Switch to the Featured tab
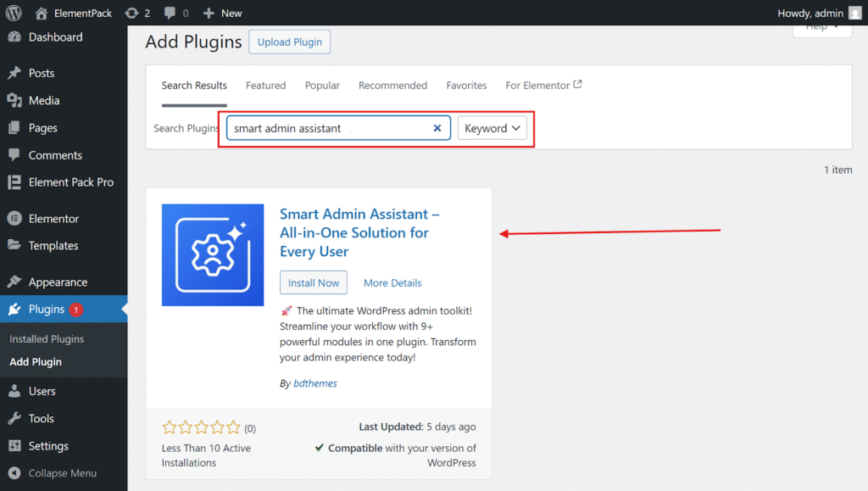 (265, 86)
